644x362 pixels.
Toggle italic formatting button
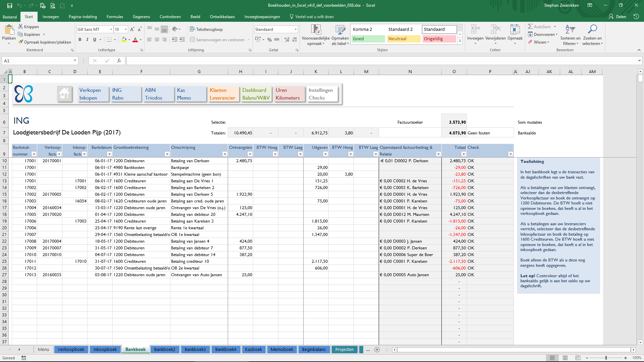(87, 40)
